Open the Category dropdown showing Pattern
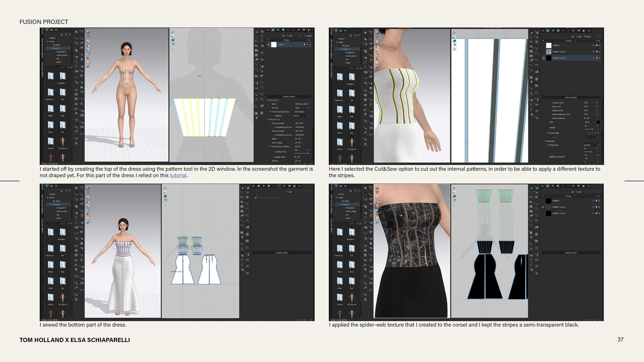 coord(301,116)
